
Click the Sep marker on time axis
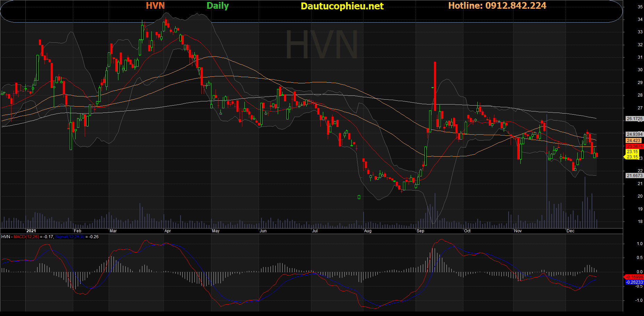pyautogui.click(x=420, y=231)
